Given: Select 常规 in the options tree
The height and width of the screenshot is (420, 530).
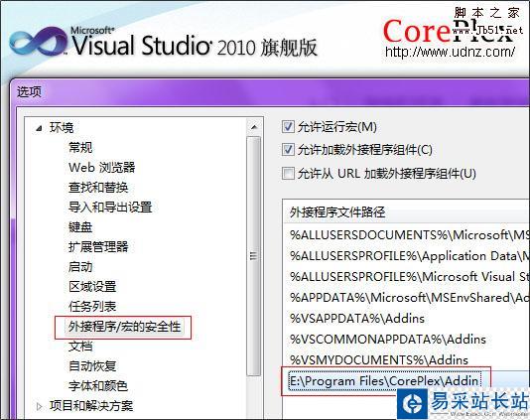Looking at the screenshot, I should (80, 147).
